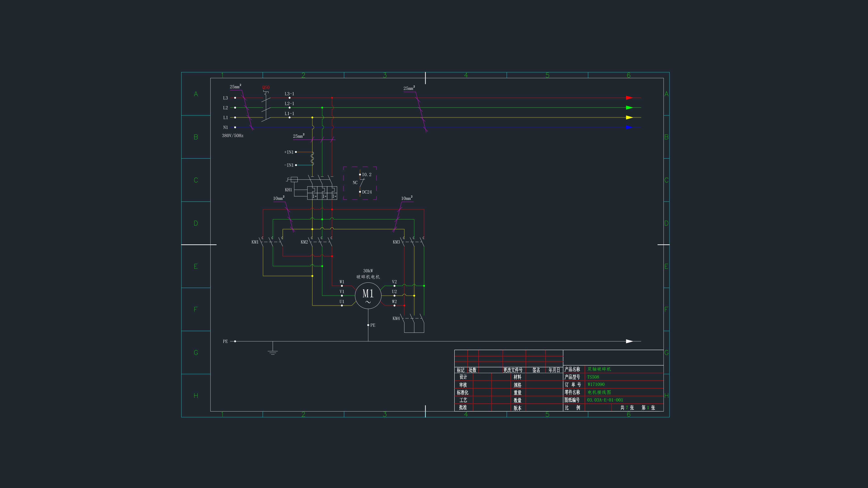
Task: Select the L2 input line label
Action: [x=225, y=108]
